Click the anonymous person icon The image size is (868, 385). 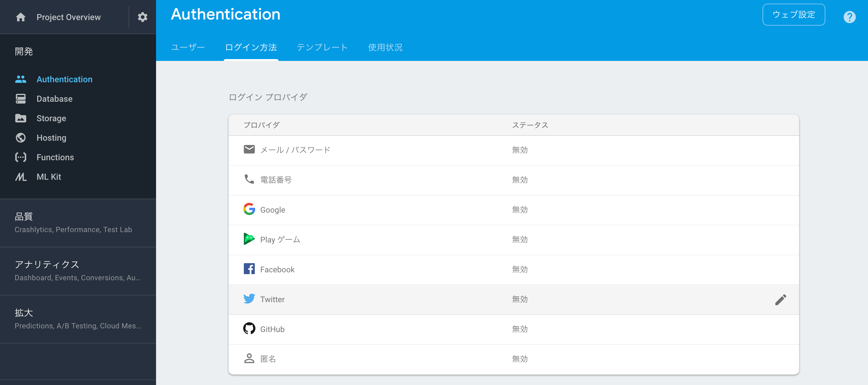point(249,359)
